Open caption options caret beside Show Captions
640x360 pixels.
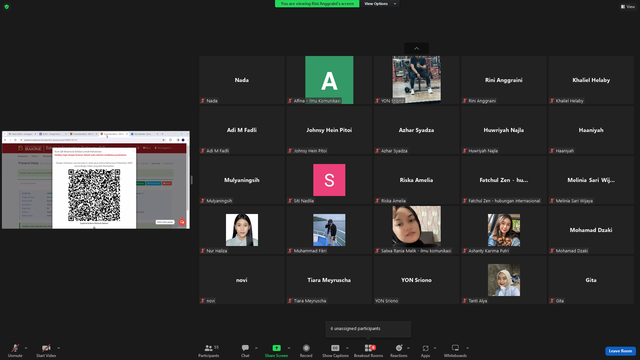pyautogui.click(x=347, y=348)
